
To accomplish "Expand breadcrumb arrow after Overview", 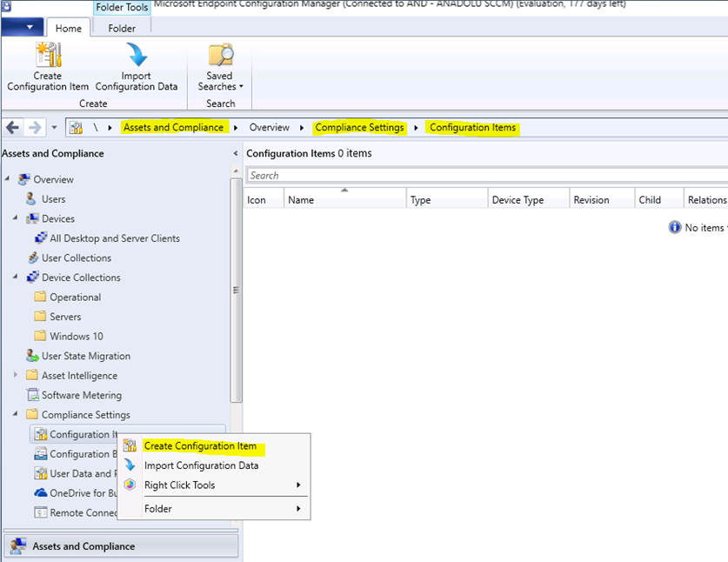I will pyautogui.click(x=302, y=128).
